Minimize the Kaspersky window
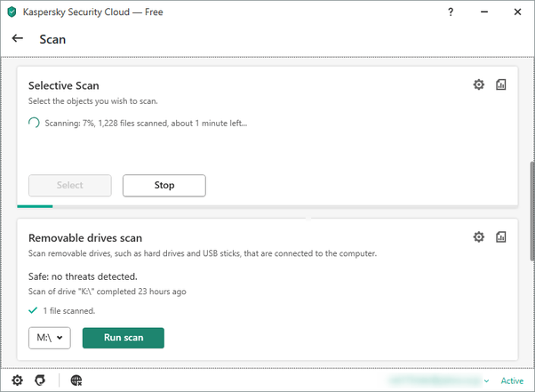Image resolution: width=535 pixels, height=392 pixels. tap(484, 12)
